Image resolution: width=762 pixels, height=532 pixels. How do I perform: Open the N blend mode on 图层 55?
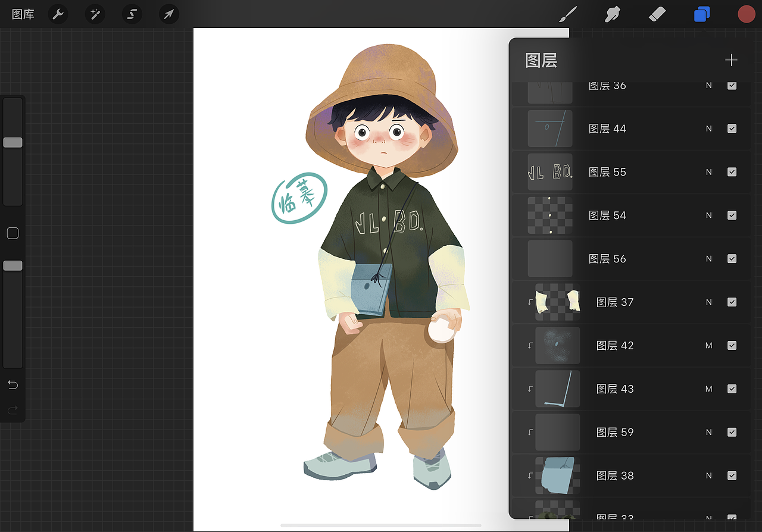pos(708,172)
